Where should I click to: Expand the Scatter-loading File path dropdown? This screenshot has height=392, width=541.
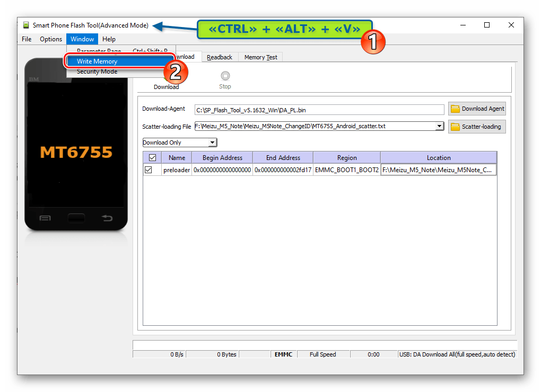click(x=439, y=126)
